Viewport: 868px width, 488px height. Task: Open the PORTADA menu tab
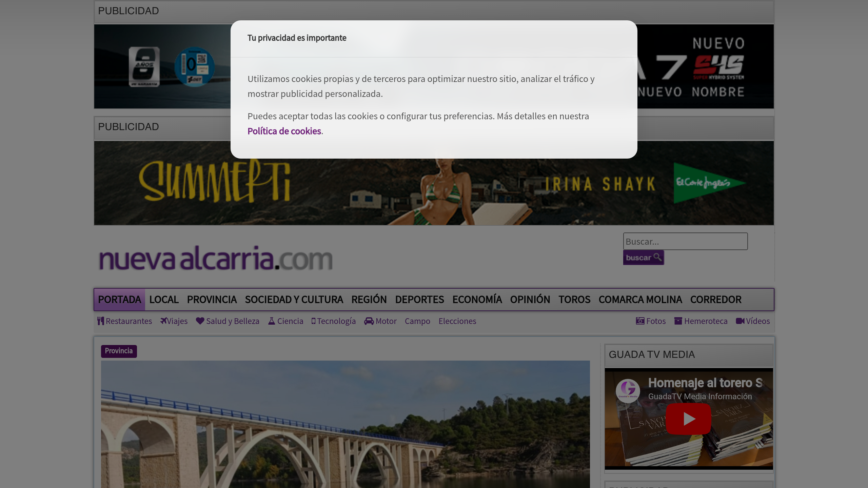click(x=120, y=300)
